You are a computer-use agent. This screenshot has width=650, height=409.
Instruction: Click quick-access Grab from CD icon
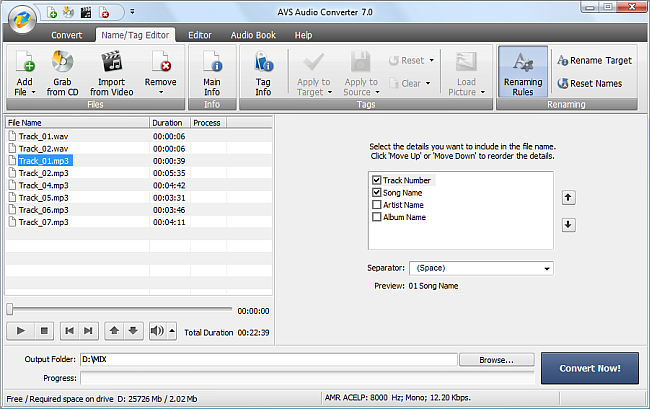68,12
